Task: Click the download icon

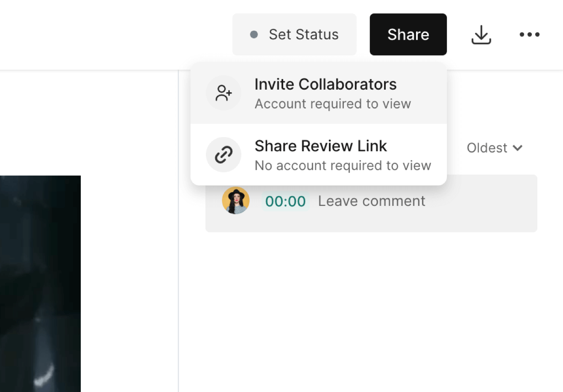Action: coord(481,35)
